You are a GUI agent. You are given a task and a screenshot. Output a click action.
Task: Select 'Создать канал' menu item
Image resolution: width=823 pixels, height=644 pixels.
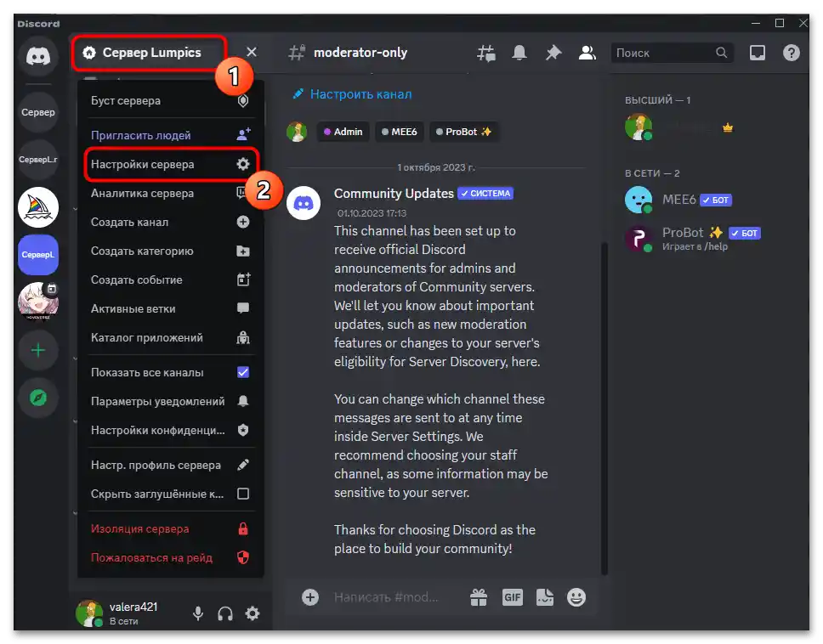pyautogui.click(x=170, y=223)
